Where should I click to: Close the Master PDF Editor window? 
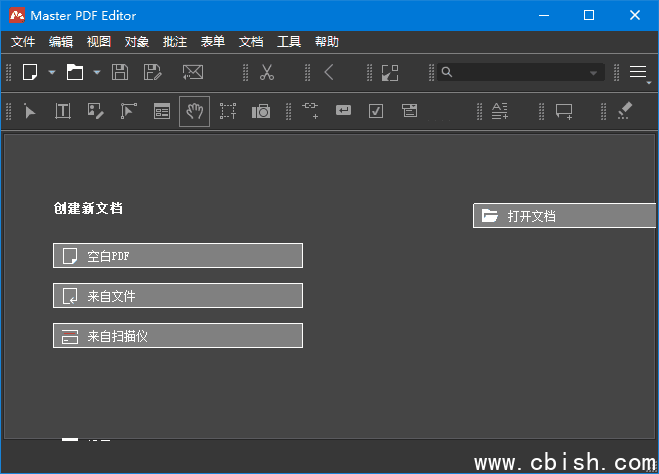coord(635,16)
